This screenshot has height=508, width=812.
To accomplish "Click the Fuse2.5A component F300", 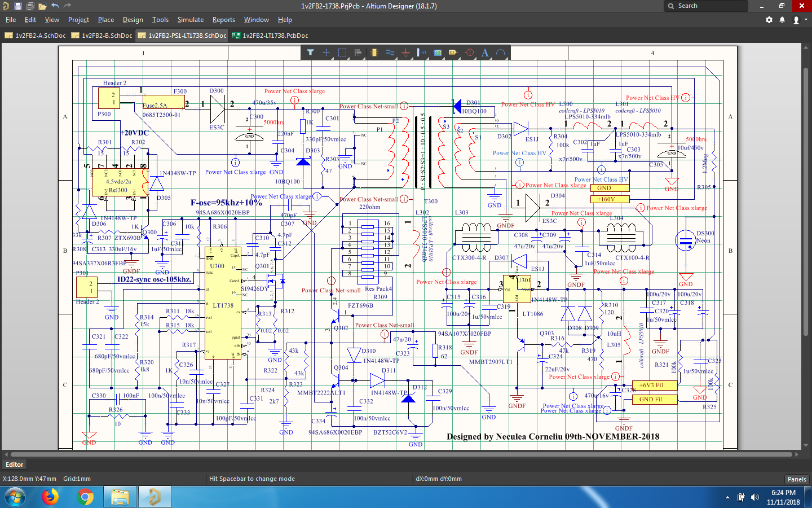I will tap(162, 102).
